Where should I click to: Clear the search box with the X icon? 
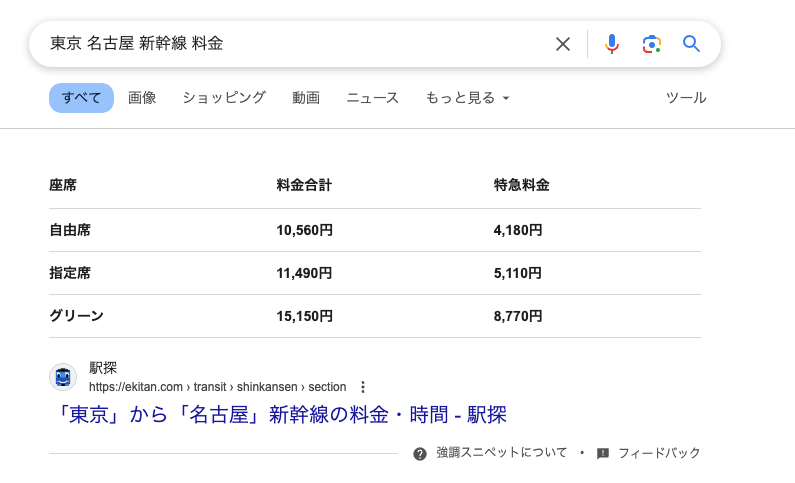pos(563,44)
